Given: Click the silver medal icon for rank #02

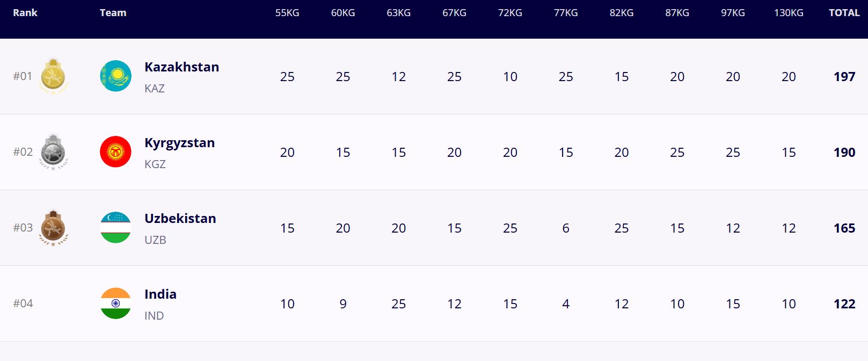Looking at the screenshot, I should coord(53,152).
